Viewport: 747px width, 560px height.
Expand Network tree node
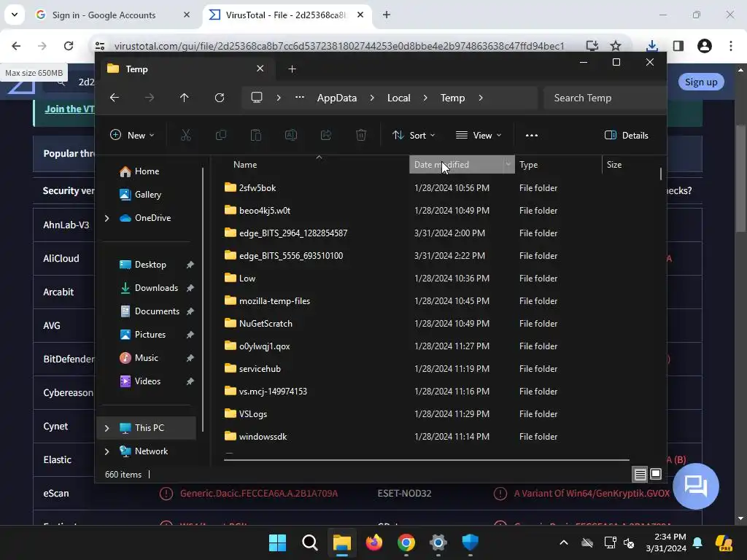pyautogui.click(x=107, y=451)
